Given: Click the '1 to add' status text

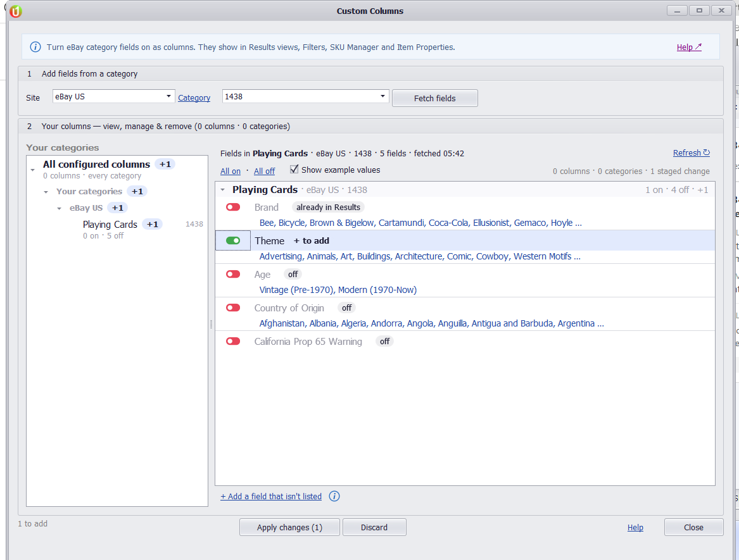Looking at the screenshot, I should coord(32,524).
